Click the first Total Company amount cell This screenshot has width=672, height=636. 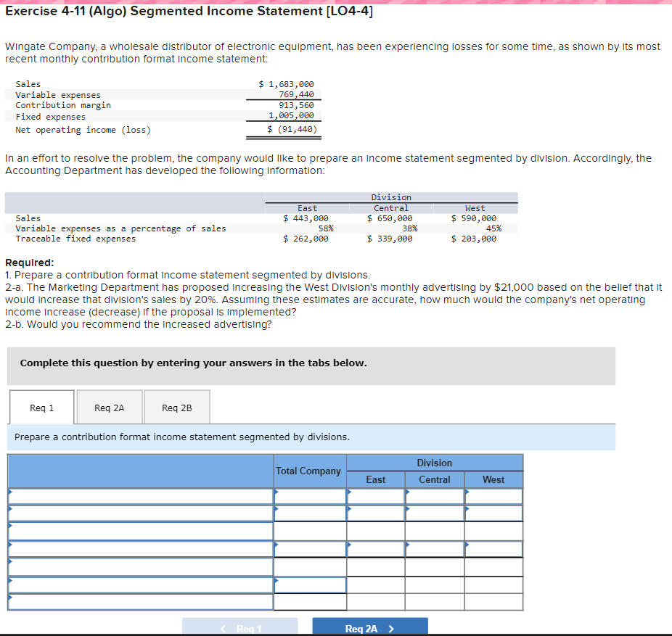[309, 496]
